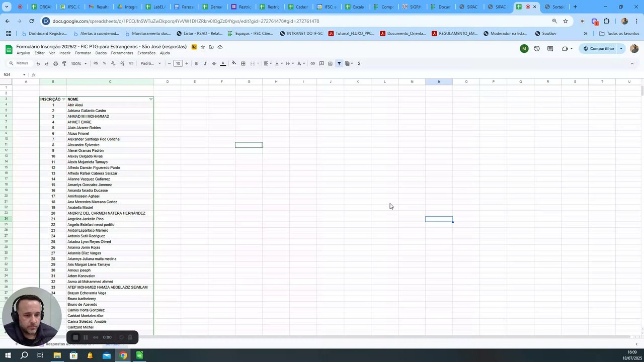Toggle italic formatting
Image resolution: width=644 pixels, height=362 pixels.
[x=205, y=63]
